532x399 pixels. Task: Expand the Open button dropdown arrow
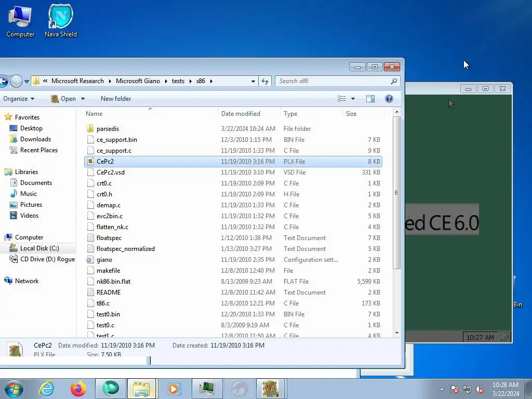pyautogui.click(x=83, y=99)
